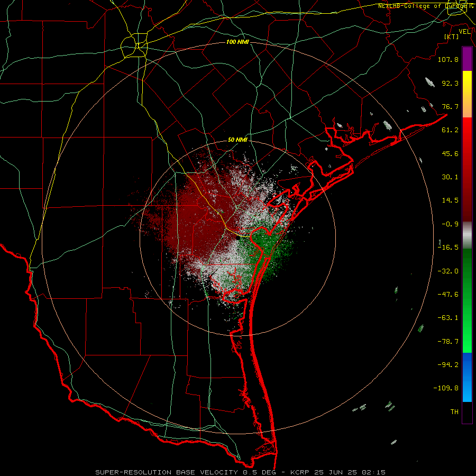The image size is (476, 476).
Task: Click the purple segment of the color bar
Action: click(467, 59)
